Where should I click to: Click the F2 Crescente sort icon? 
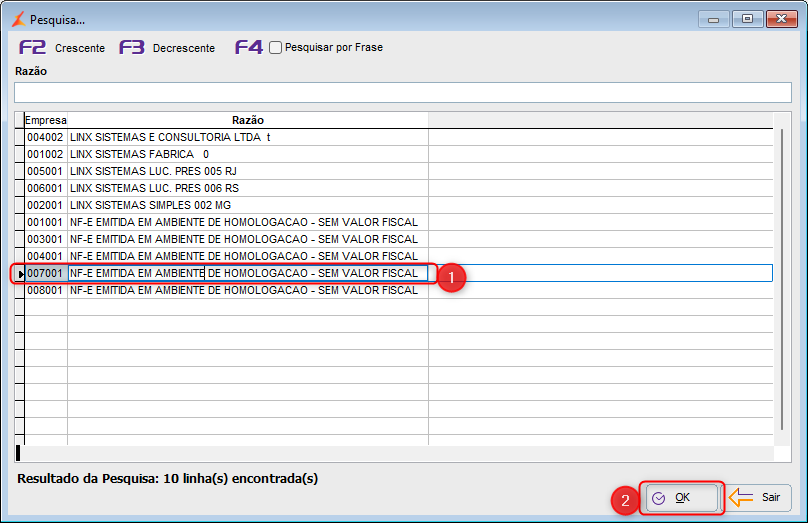[x=32, y=47]
